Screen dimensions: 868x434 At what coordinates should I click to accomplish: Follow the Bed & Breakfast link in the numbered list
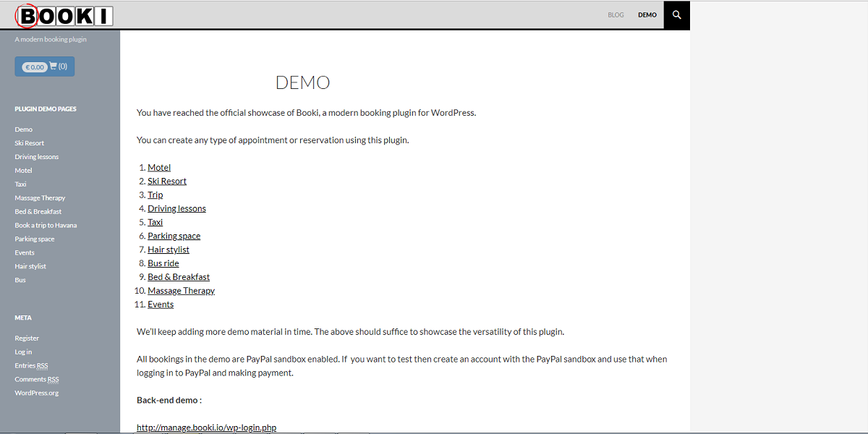point(179,278)
